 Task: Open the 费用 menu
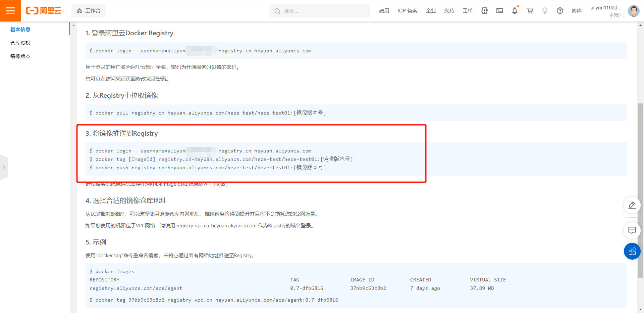[x=384, y=11]
